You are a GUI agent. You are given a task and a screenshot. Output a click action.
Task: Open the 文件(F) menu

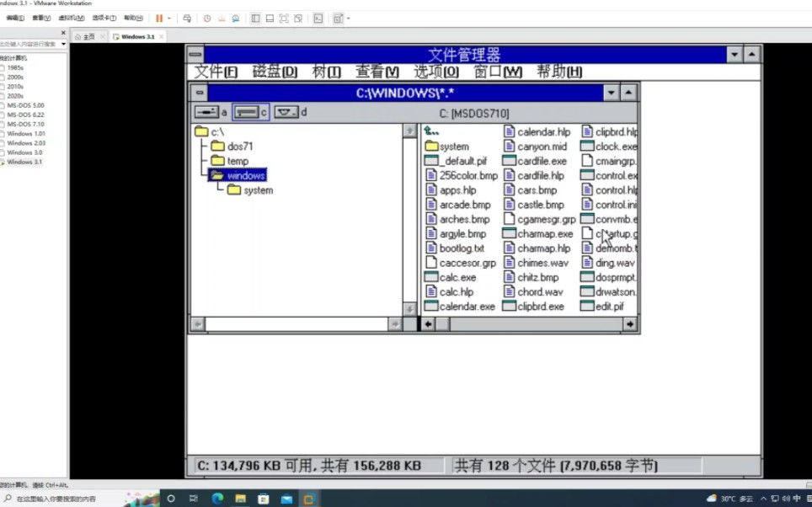click(x=216, y=72)
